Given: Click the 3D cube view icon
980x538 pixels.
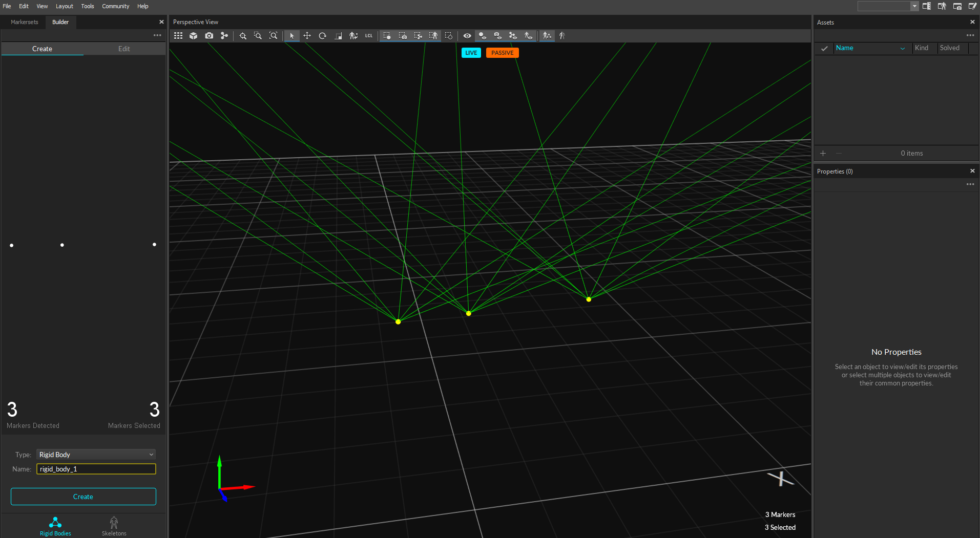Looking at the screenshot, I should [x=193, y=36].
